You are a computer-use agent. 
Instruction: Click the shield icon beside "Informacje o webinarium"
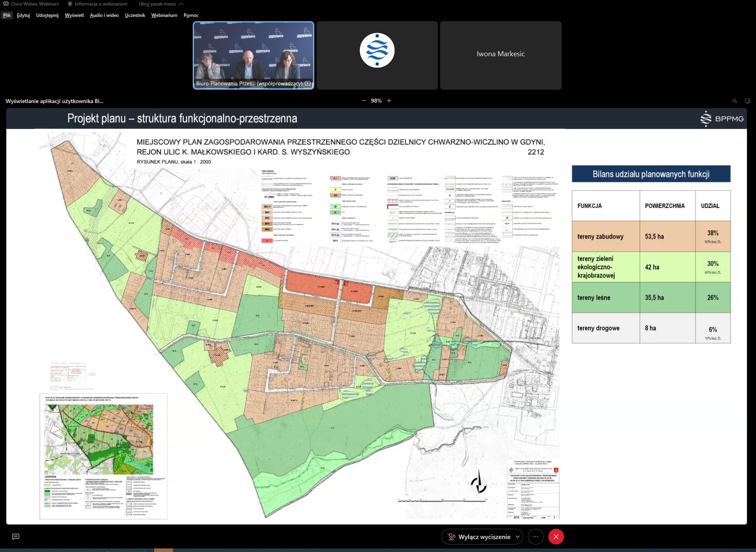click(70, 4)
